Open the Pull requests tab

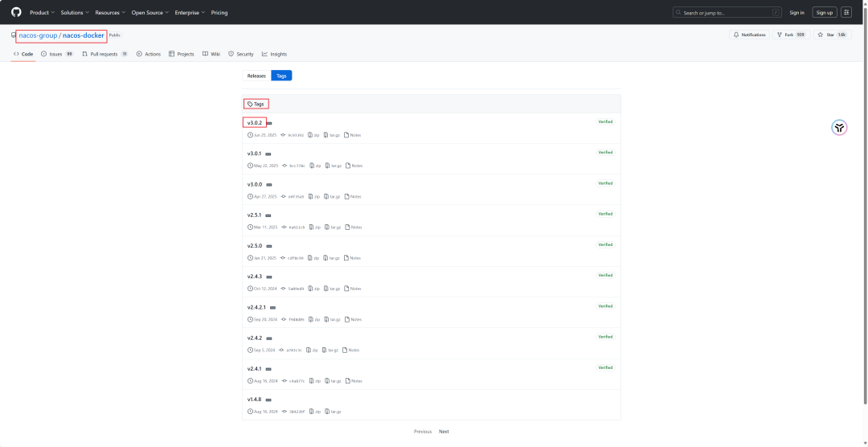(x=105, y=55)
